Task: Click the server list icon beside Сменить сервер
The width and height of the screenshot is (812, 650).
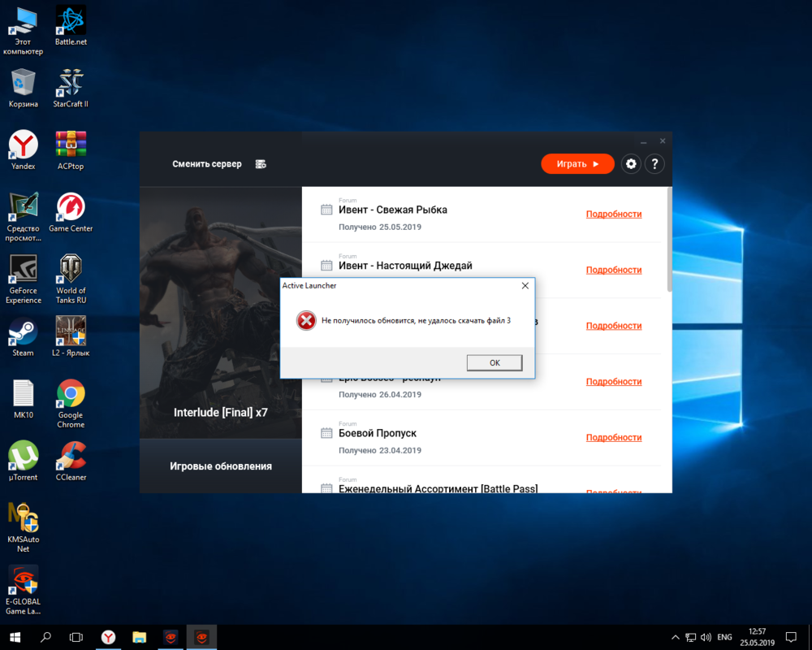Action: 261,164
